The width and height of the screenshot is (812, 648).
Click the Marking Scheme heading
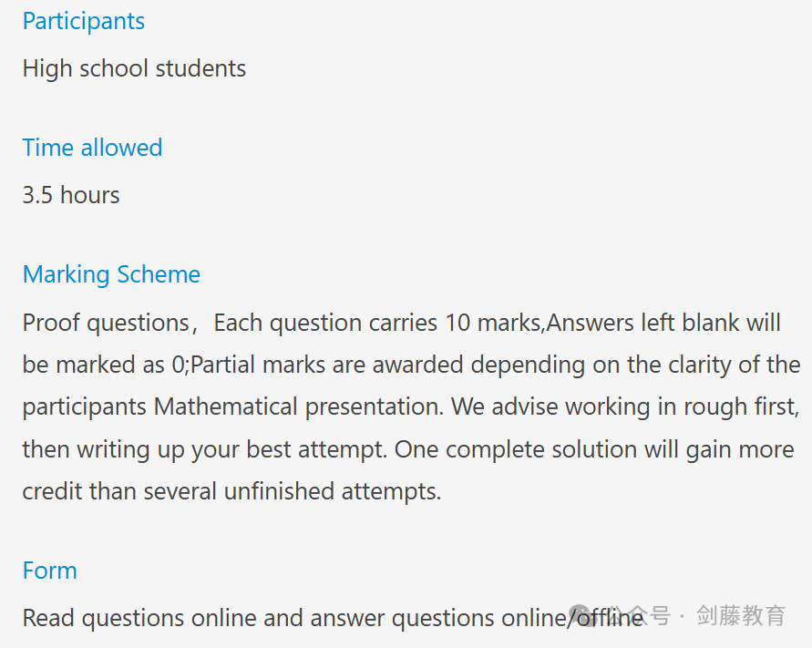[x=111, y=274]
